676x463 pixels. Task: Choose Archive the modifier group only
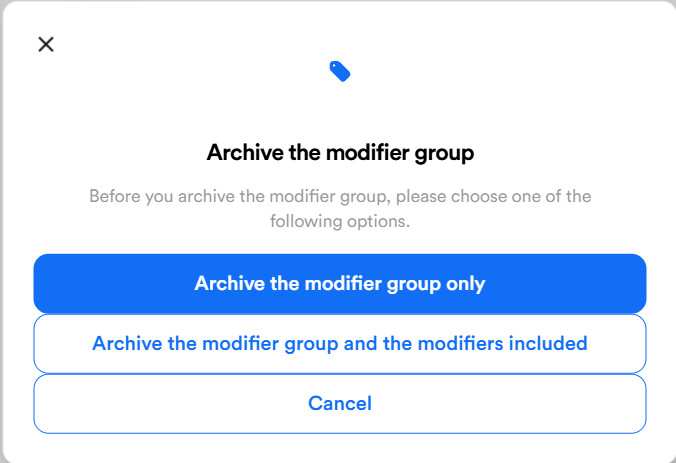339,283
